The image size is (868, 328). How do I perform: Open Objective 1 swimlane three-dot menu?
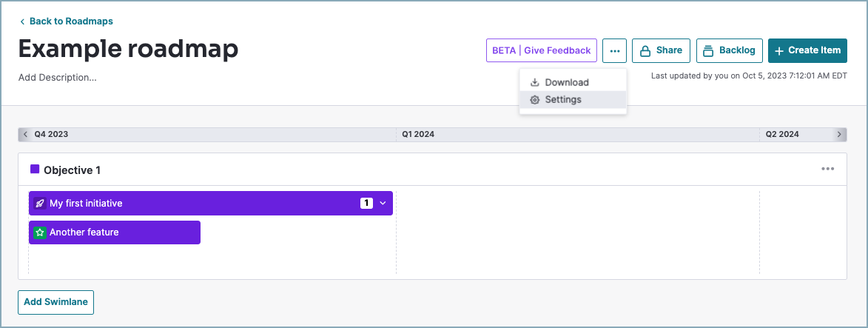coord(827,169)
